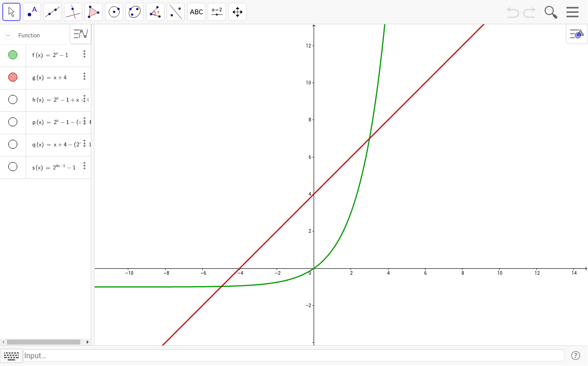Select the Point tool
Viewport: 588px width, 366px height.
coord(32,12)
